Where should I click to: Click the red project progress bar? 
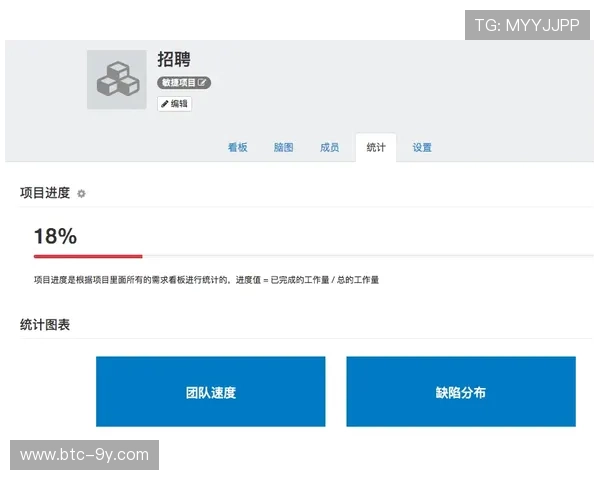coord(88,256)
